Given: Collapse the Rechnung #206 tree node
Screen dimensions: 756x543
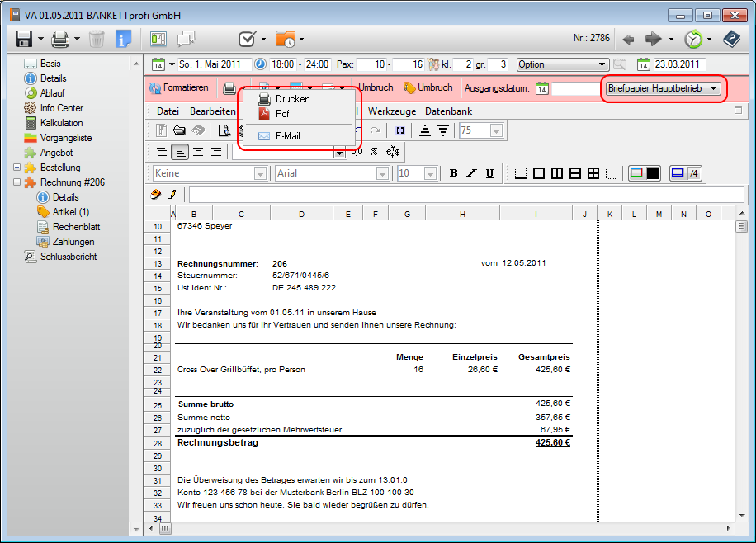Looking at the screenshot, I should [17, 182].
